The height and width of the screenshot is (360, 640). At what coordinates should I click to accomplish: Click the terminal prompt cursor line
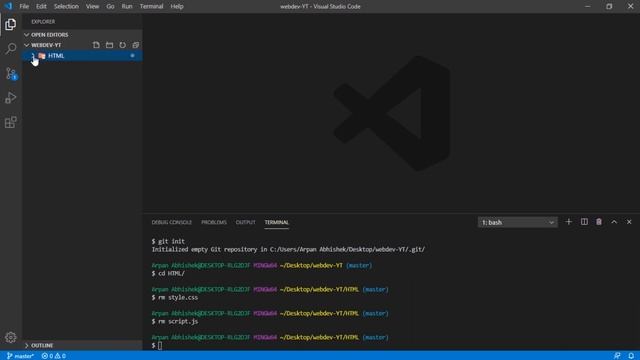(x=157, y=345)
